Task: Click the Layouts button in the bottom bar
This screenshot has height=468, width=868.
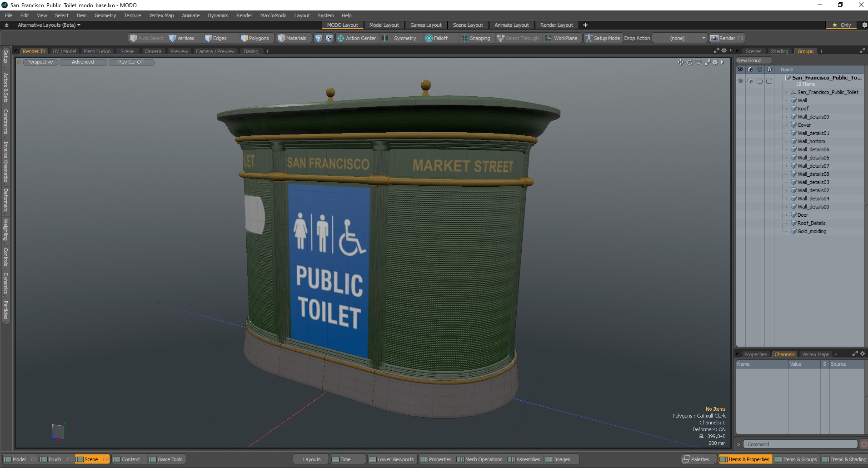Action: 312,459
